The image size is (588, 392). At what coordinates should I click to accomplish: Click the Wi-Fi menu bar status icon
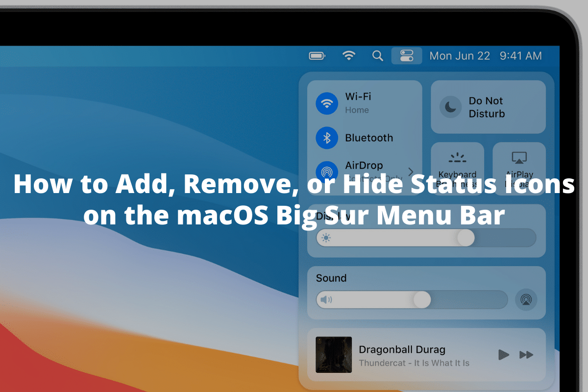tap(349, 55)
